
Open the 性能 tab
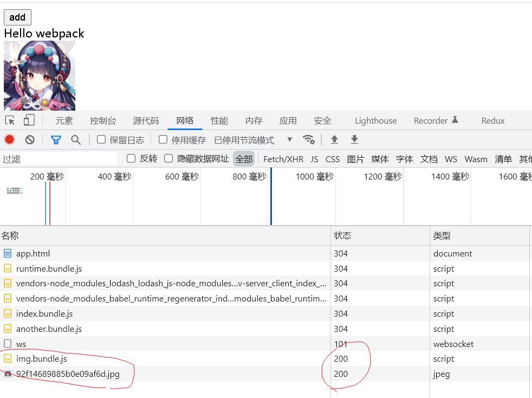[x=219, y=121]
